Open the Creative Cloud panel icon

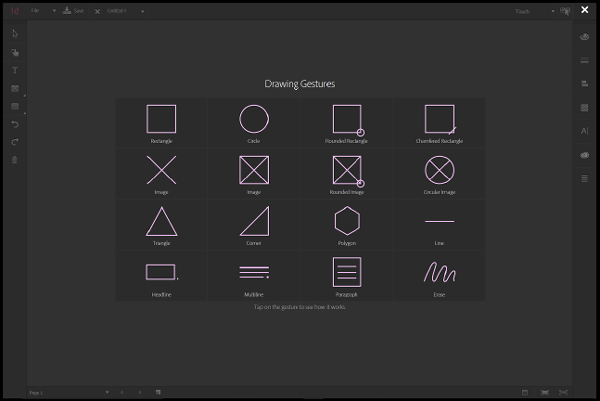click(x=584, y=155)
